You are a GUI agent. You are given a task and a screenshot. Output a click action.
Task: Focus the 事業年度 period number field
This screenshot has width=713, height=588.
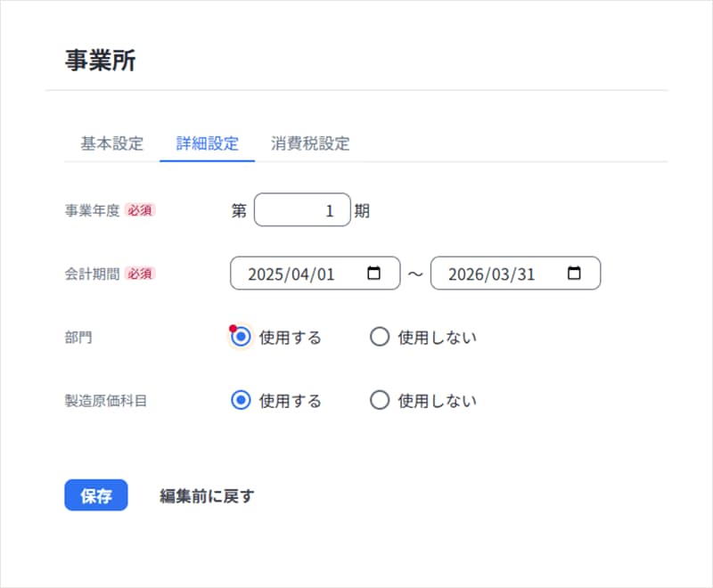[x=302, y=211]
